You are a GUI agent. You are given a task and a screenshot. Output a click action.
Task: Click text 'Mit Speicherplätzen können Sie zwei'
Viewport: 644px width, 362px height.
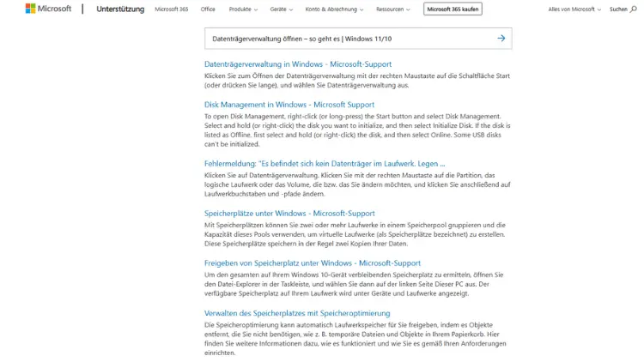click(x=260, y=225)
